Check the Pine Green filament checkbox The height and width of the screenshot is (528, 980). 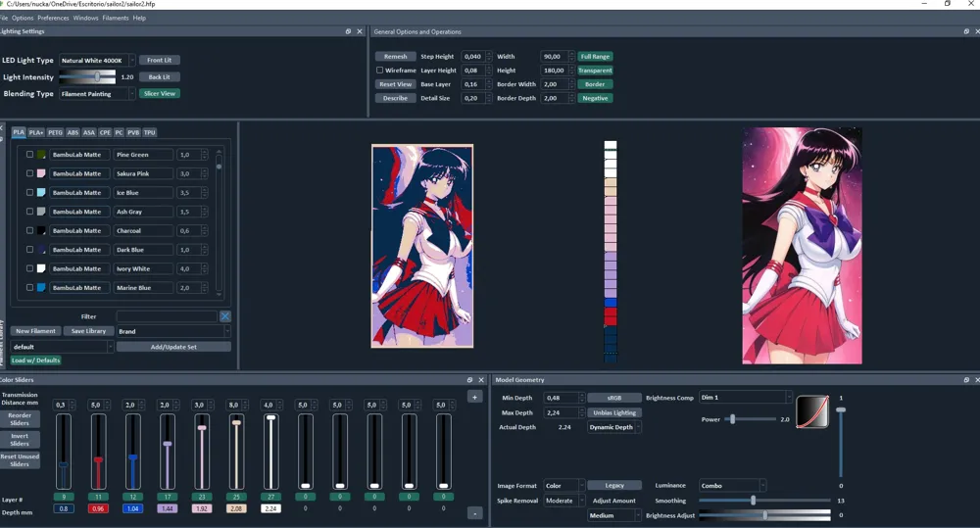click(29, 155)
